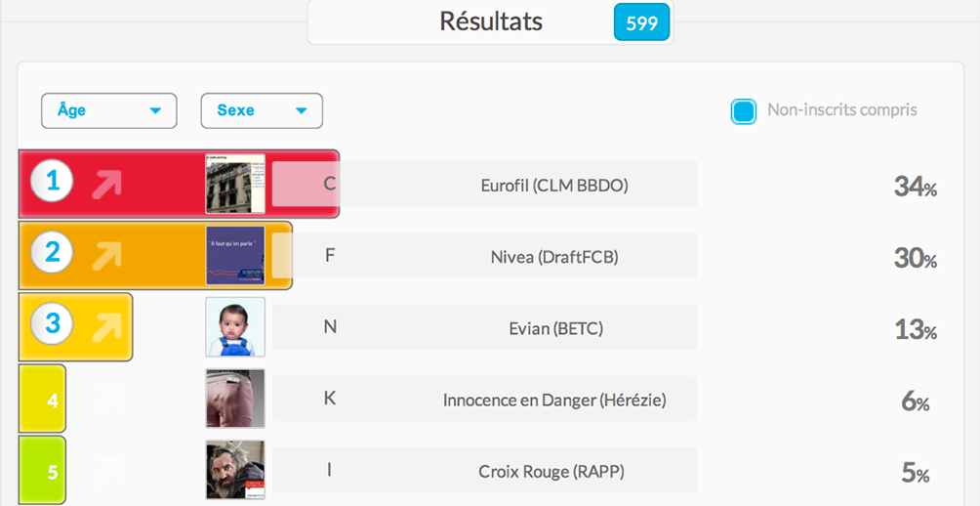Click the upward trend arrow on red bar
The width and height of the screenshot is (980, 506).
pyautogui.click(x=106, y=184)
